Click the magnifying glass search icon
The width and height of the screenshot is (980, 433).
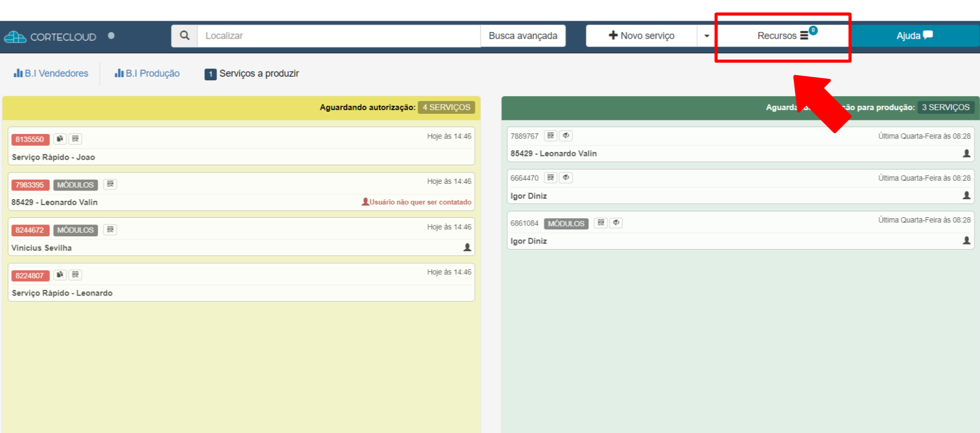[184, 36]
